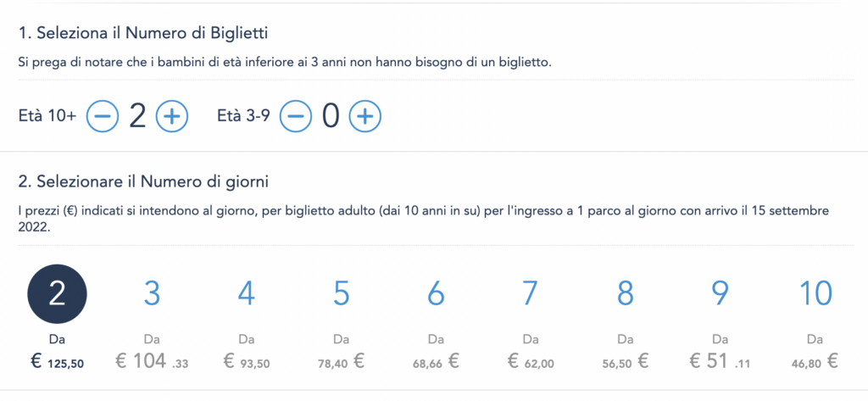
Task: Choose the 3-day option
Action: click(152, 294)
